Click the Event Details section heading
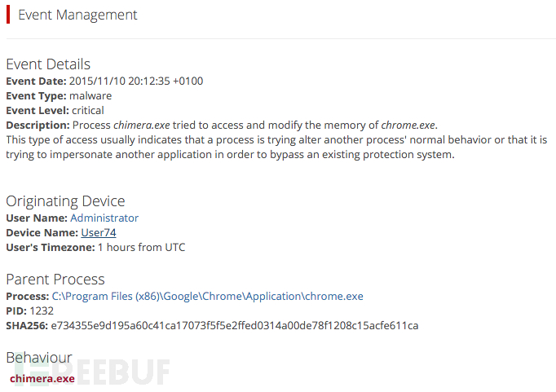Image resolution: width=556 pixels, height=392 pixels. pyautogui.click(x=48, y=64)
